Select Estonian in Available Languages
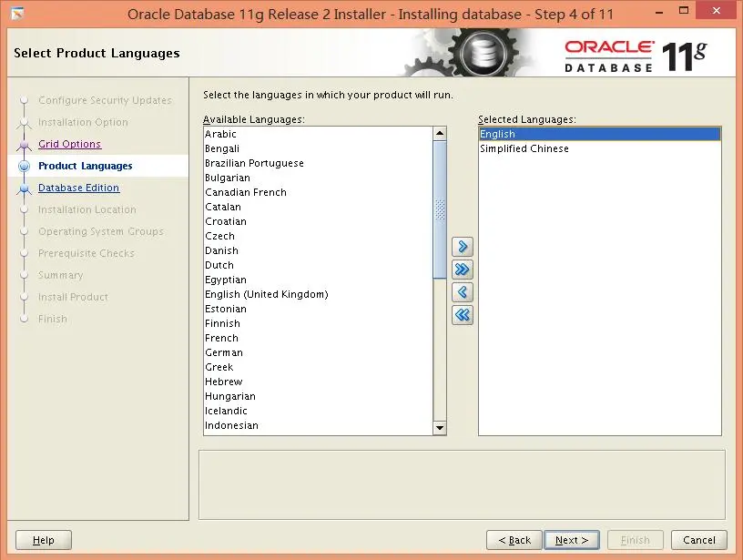 pos(318,309)
